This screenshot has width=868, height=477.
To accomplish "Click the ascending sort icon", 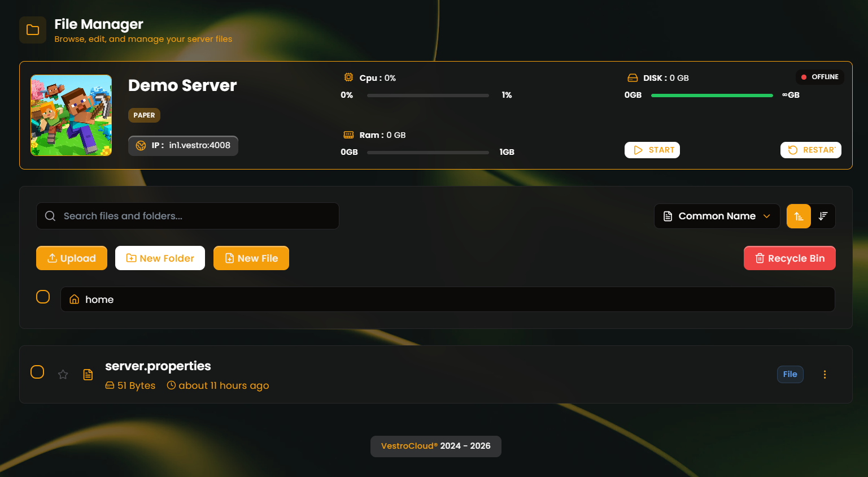I will click(798, 216).
